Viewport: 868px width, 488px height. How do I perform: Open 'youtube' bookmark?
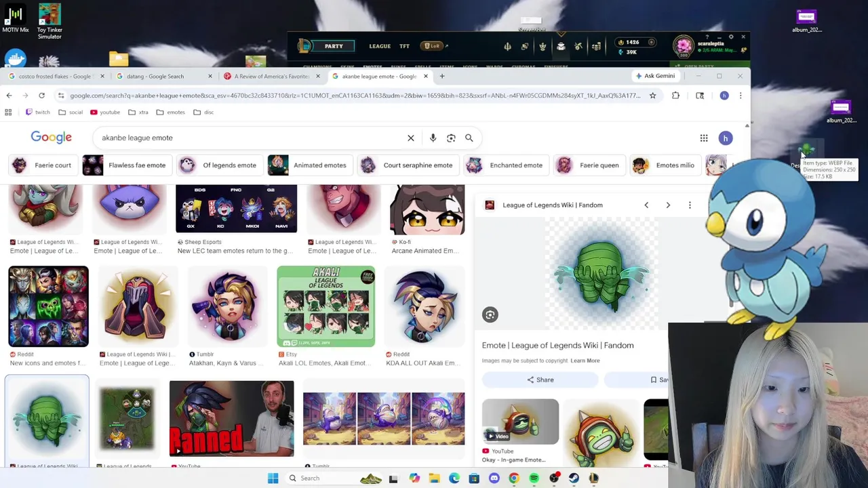click(x=104, y=112)
